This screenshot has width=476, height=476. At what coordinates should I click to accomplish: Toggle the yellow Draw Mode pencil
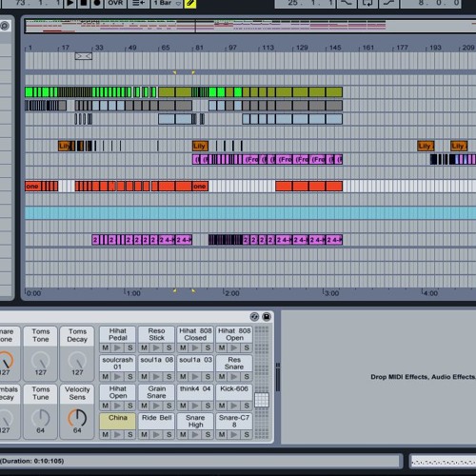click(x=190, y=3)
